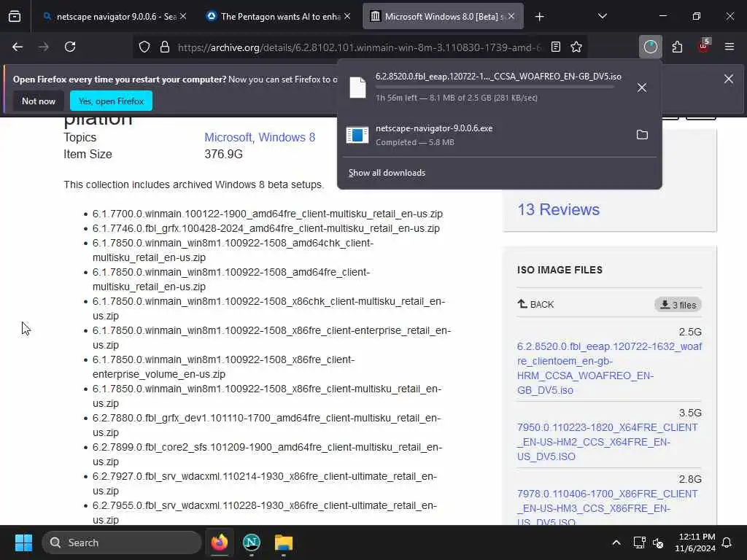The width and height of the screenshot is (747, 560).
Task: Open the 13 Reviews link
Action: tap(558, 209)
